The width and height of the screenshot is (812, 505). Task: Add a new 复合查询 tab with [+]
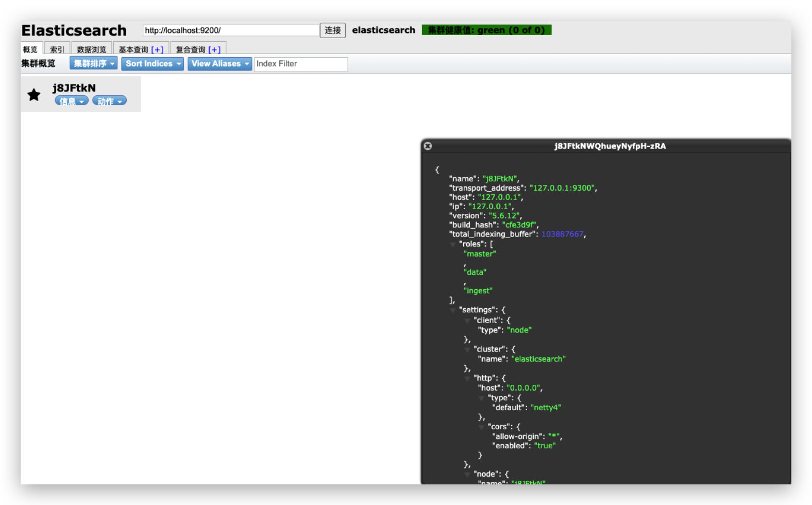click(x=214, y=49)
